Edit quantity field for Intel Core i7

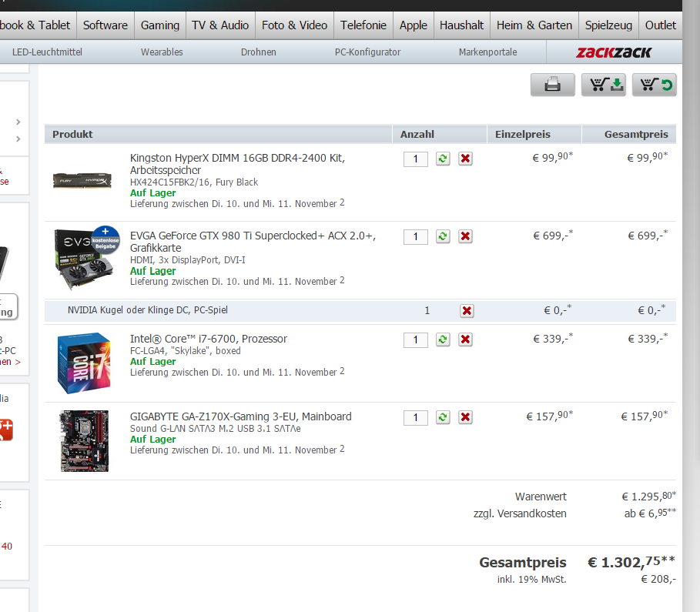[x=416, y=339]
